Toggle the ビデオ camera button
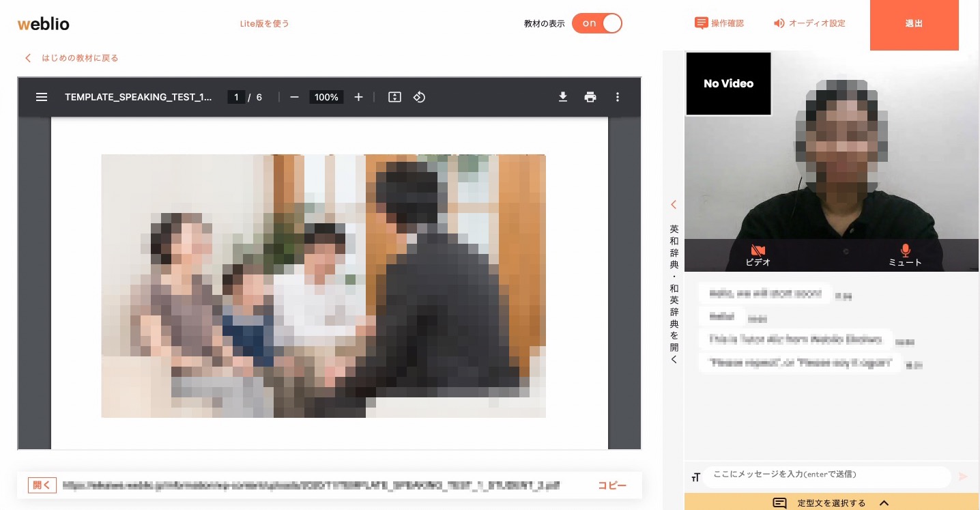Screen dimensions: 980x510 click(758, 255)
